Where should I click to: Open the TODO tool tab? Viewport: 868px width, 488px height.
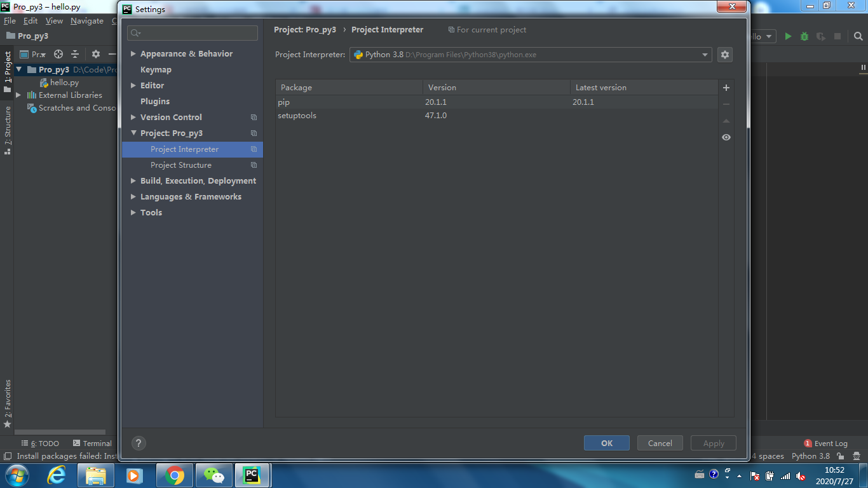coord(40,444)
